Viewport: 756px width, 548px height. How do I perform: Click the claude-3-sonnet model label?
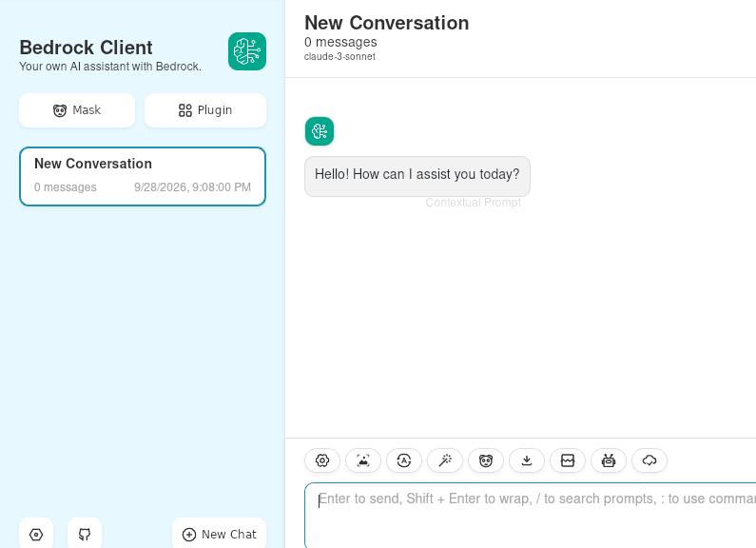(339, 56)
